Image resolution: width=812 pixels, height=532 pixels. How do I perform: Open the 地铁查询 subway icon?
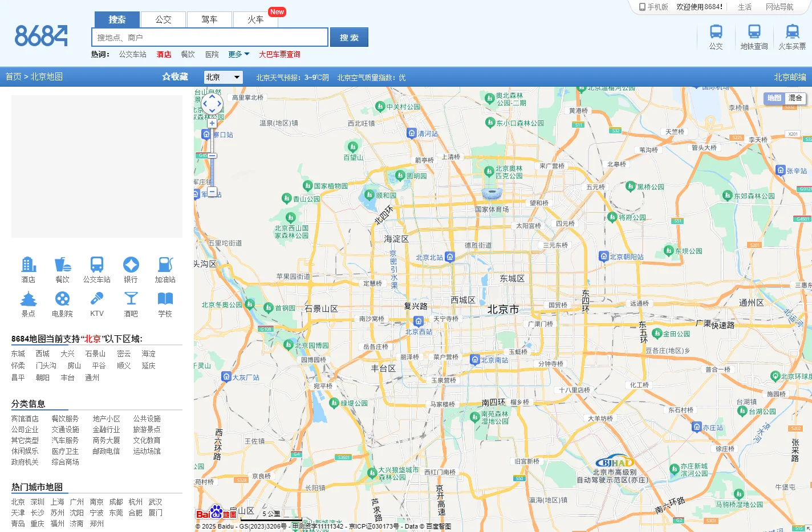754,37
